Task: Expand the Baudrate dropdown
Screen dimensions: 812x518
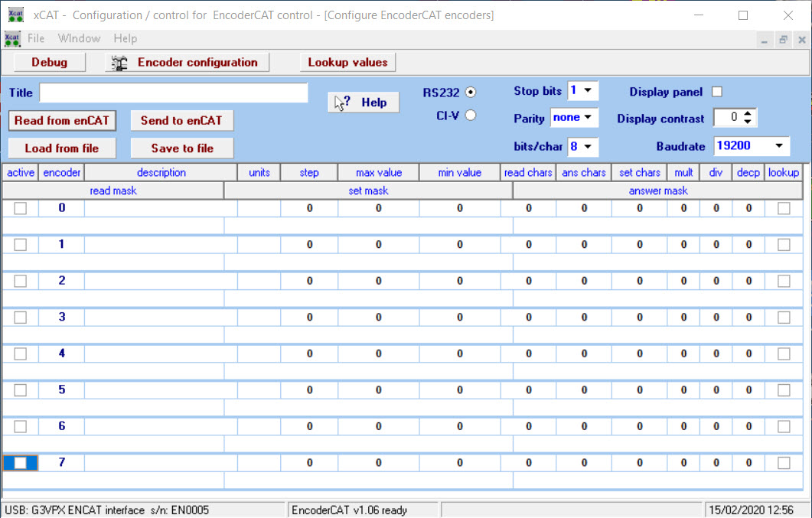Action: click(779, 146)
